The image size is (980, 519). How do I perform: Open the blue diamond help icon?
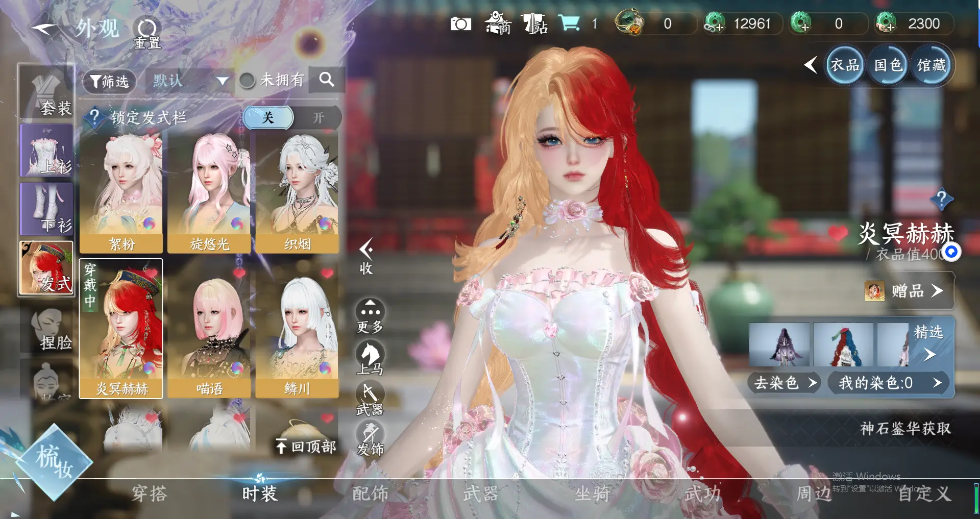tap(942, 199)
